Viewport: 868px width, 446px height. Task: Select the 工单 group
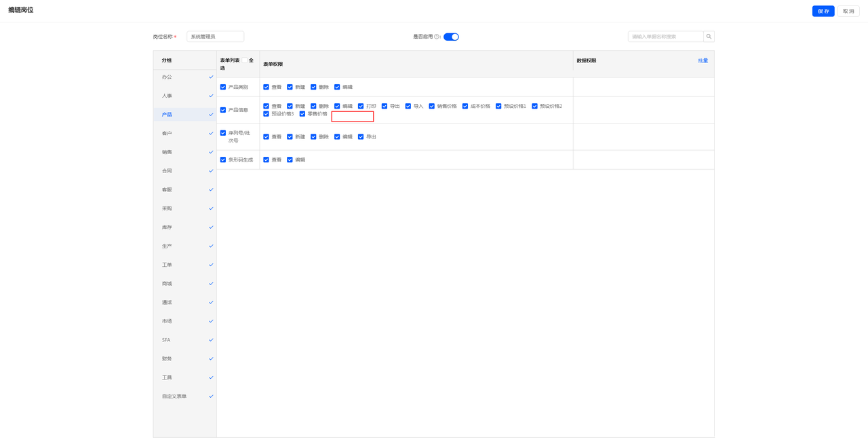click(x=184, y=265)
